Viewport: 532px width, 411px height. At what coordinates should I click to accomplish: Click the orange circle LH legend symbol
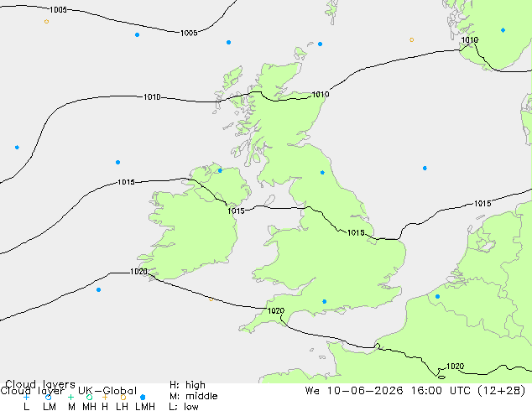(x=123, y=397)
